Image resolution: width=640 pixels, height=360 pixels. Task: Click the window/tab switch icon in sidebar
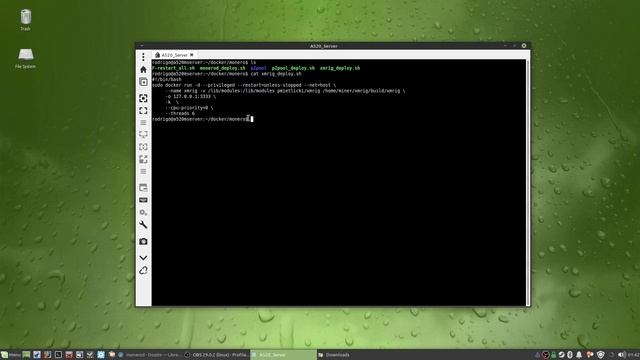click(x=143, y=188)
